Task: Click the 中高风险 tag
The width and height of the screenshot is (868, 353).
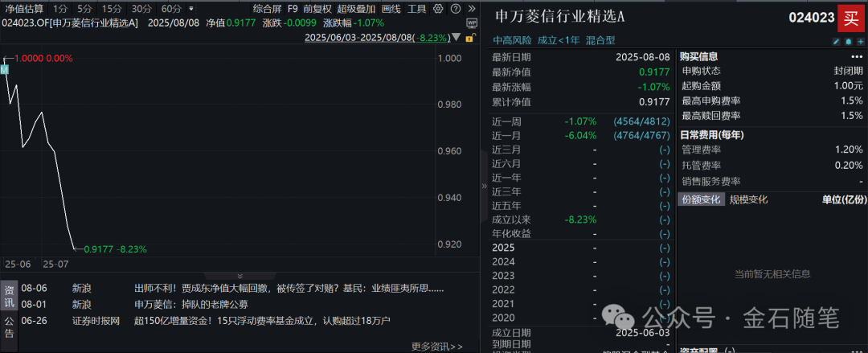Action: 512,40
